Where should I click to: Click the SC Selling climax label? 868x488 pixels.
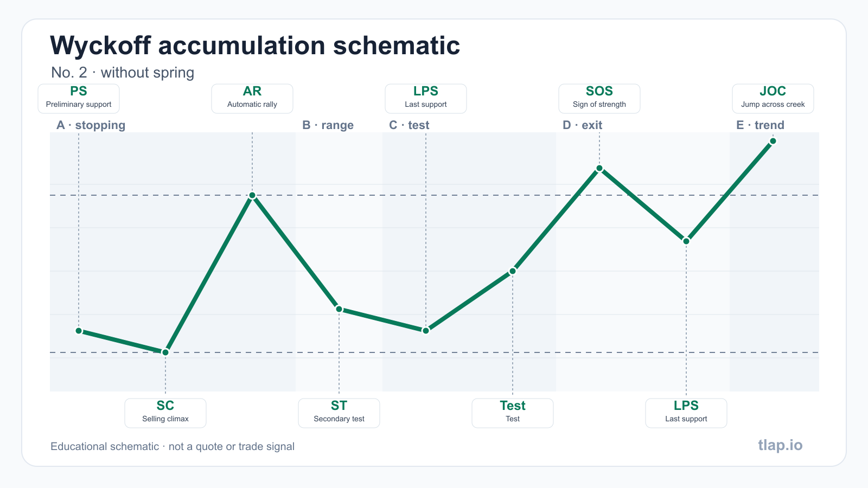(x=165, y=413)
